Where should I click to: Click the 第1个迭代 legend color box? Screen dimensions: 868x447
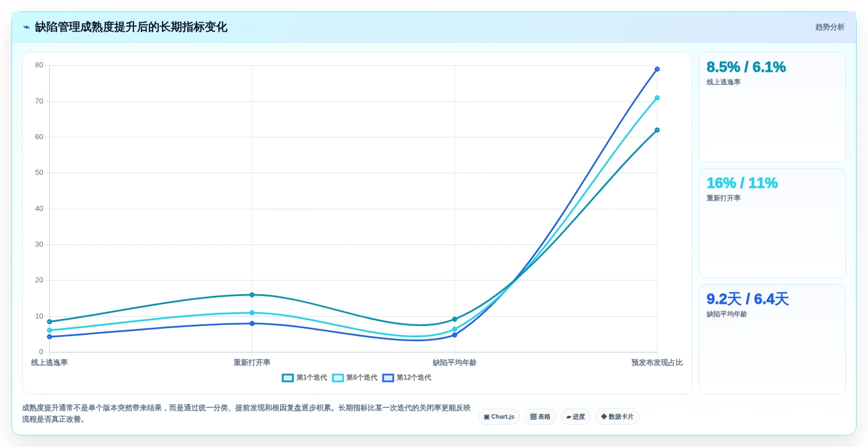(288, 378)
